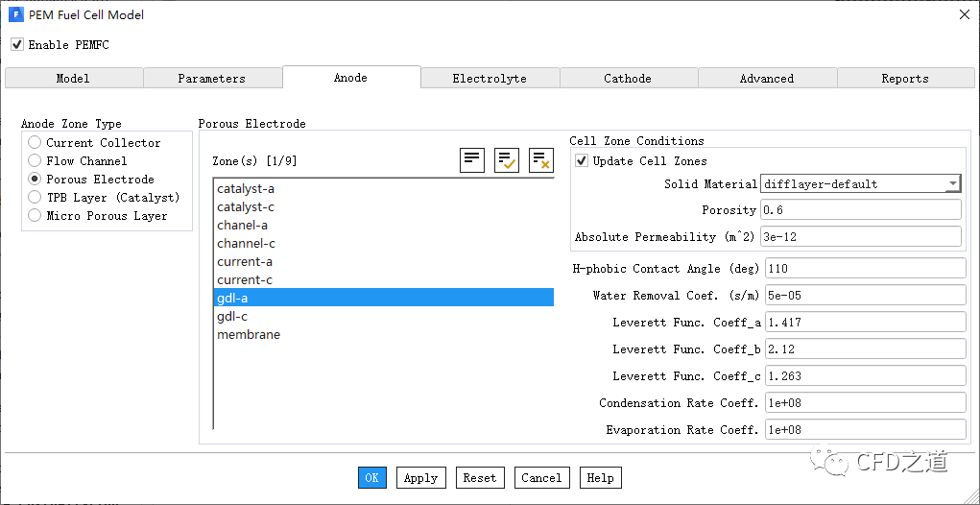The width and height of the screenshot is (980, 505).
Task: Confirm settings with the OK button
Action: [371, 478]
